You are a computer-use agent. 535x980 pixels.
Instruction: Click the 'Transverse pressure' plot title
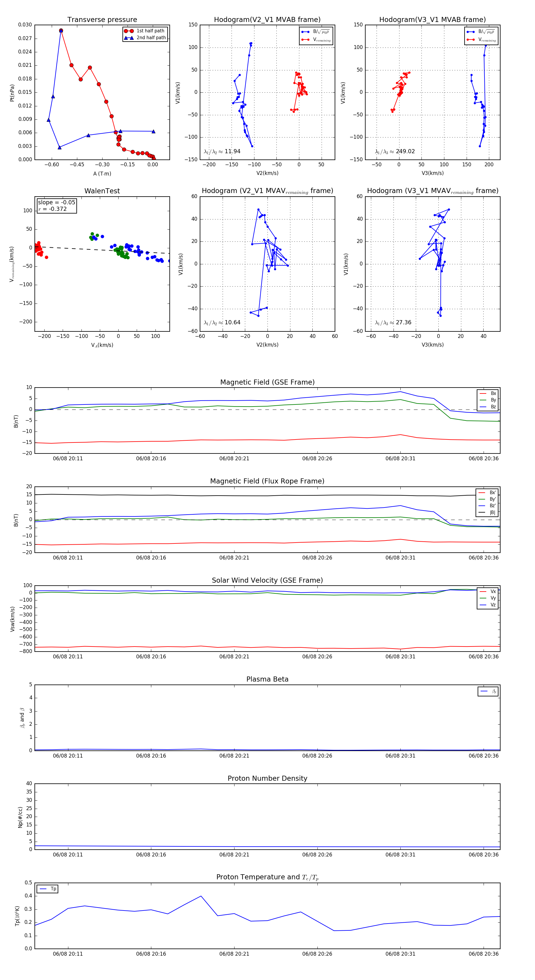(102, 20)
